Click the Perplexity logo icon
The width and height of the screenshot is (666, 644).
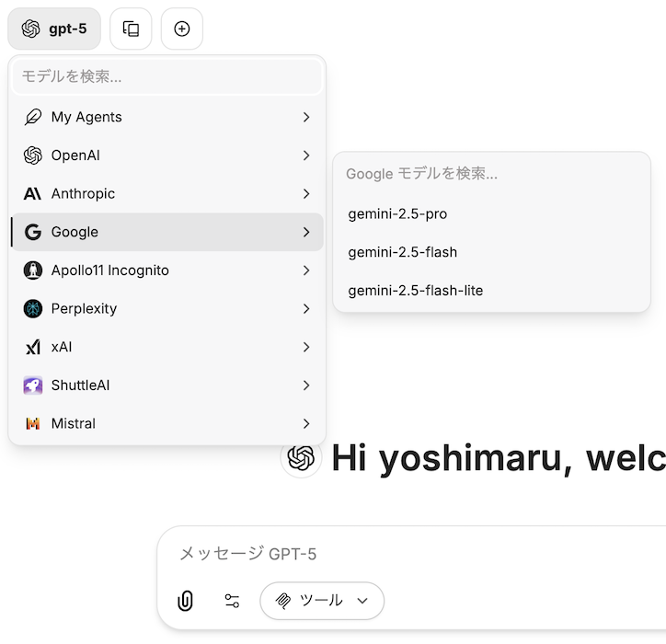33,309
